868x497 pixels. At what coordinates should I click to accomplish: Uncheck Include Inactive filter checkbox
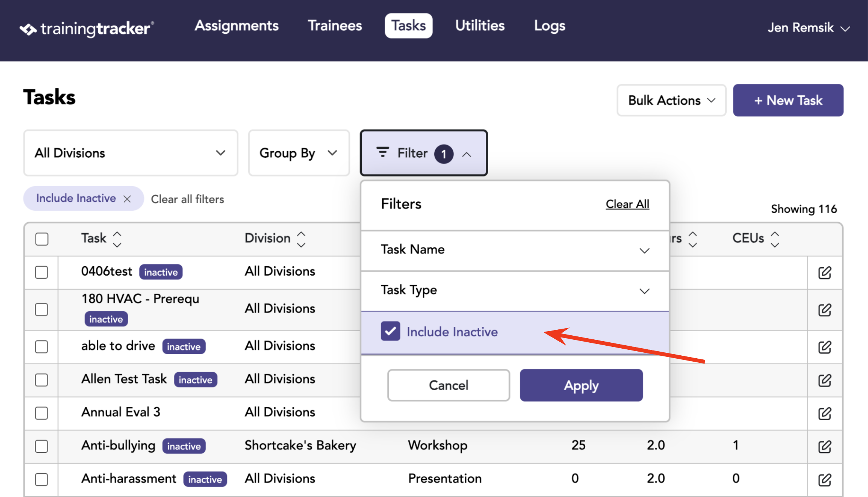(390, 331)
